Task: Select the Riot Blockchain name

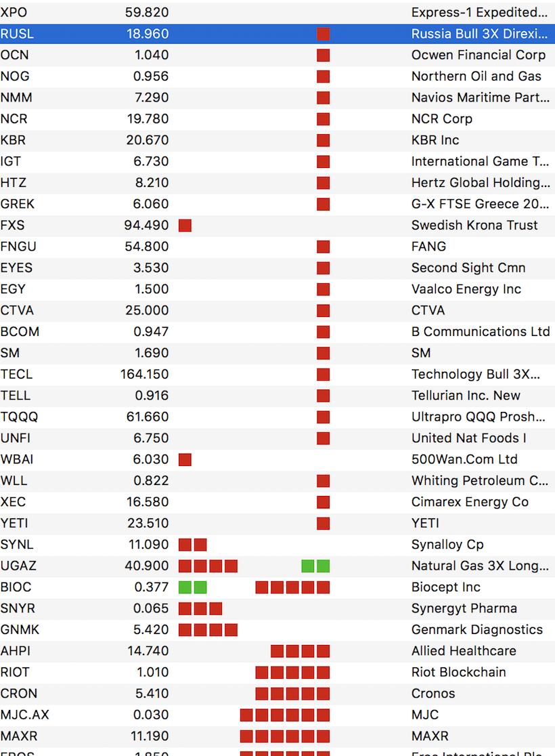Action: coord(458,673)
